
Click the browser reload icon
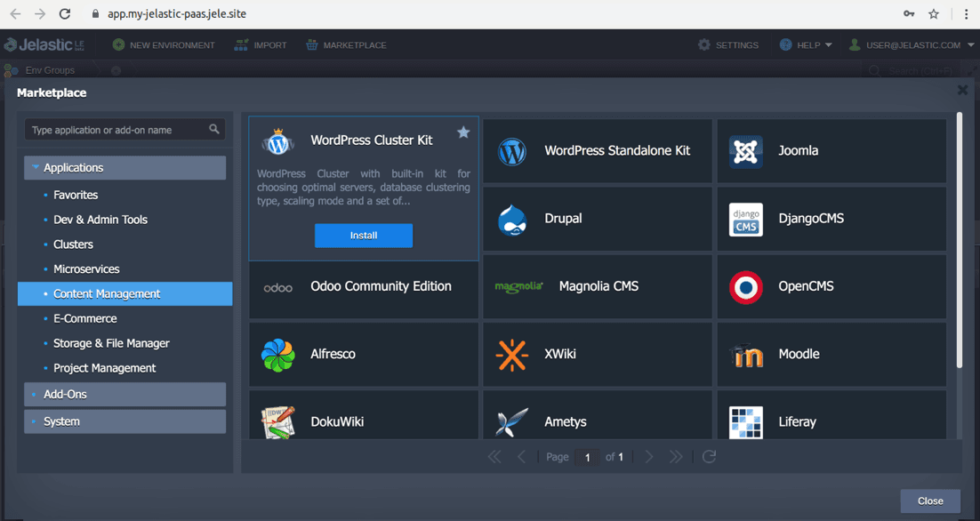(x=64, y=13)
